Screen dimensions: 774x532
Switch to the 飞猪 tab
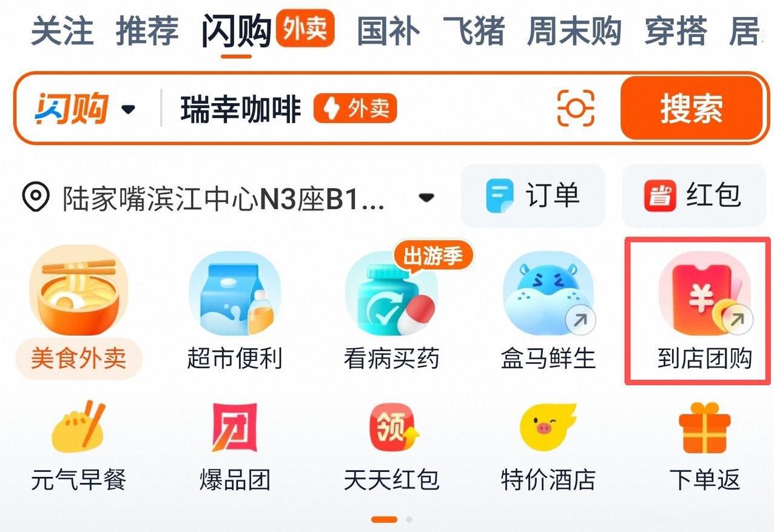pyautogui.click(x=474, y=30)
